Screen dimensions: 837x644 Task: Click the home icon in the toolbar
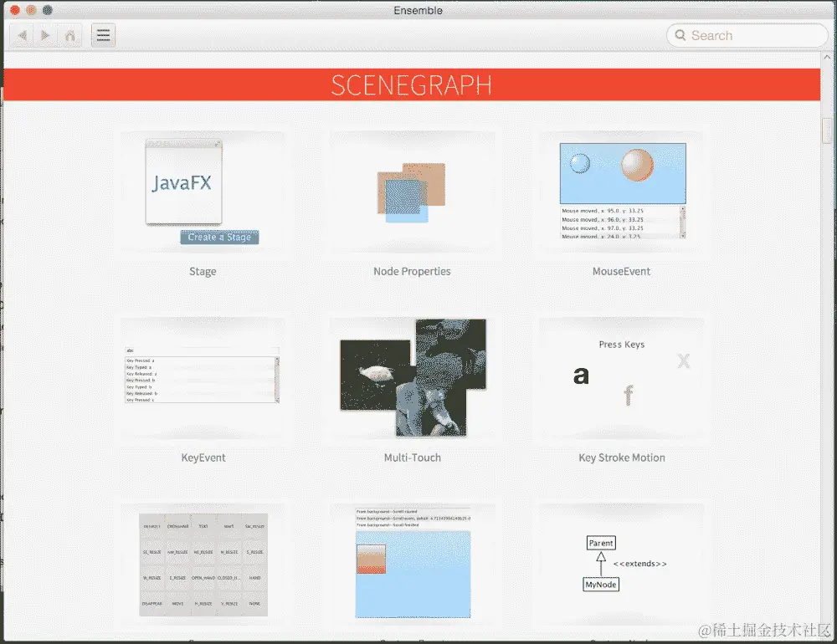tap(70, 35)
